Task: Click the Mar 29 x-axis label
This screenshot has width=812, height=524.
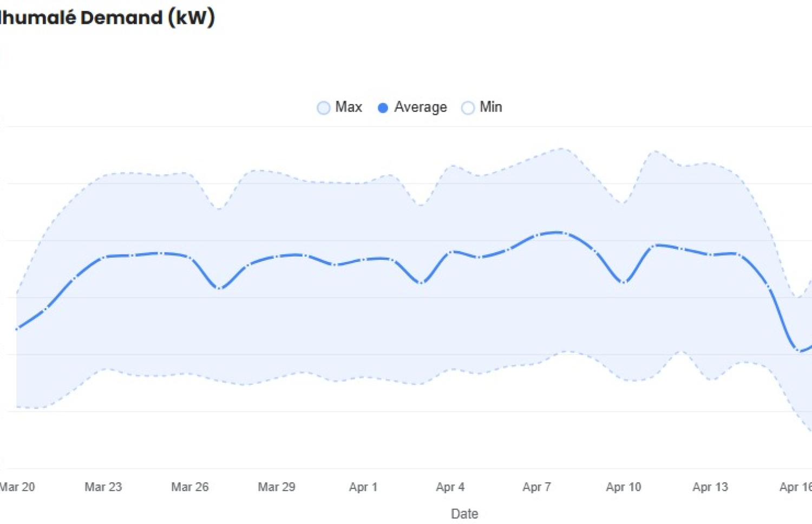Action: (277, 487)
